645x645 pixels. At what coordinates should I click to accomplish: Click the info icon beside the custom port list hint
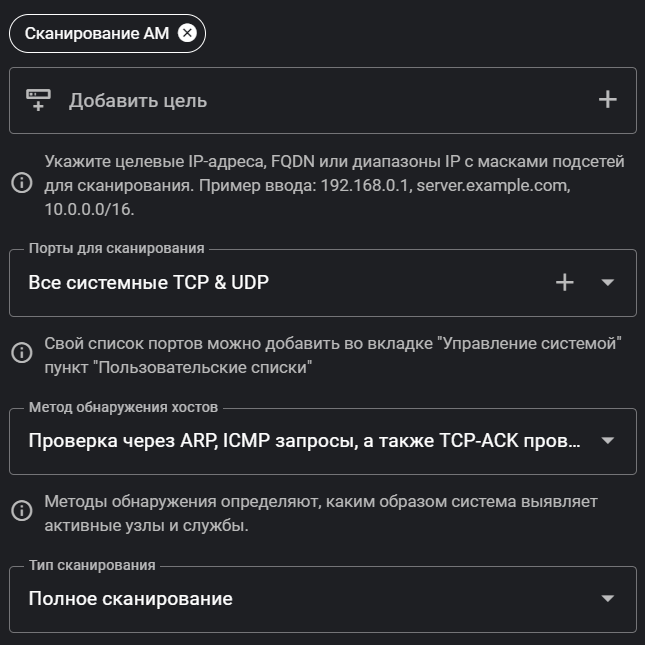pyautogui.click(x=21, y=352)
